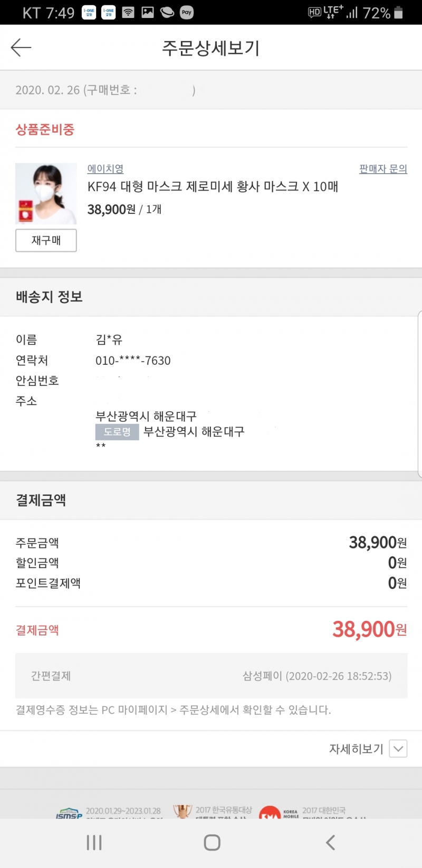Image resolution: width=422 pixels, height=868 pixels.
Task: Tap the 2017 한국유통대상 trophy icon
Action: pos(183,812)
